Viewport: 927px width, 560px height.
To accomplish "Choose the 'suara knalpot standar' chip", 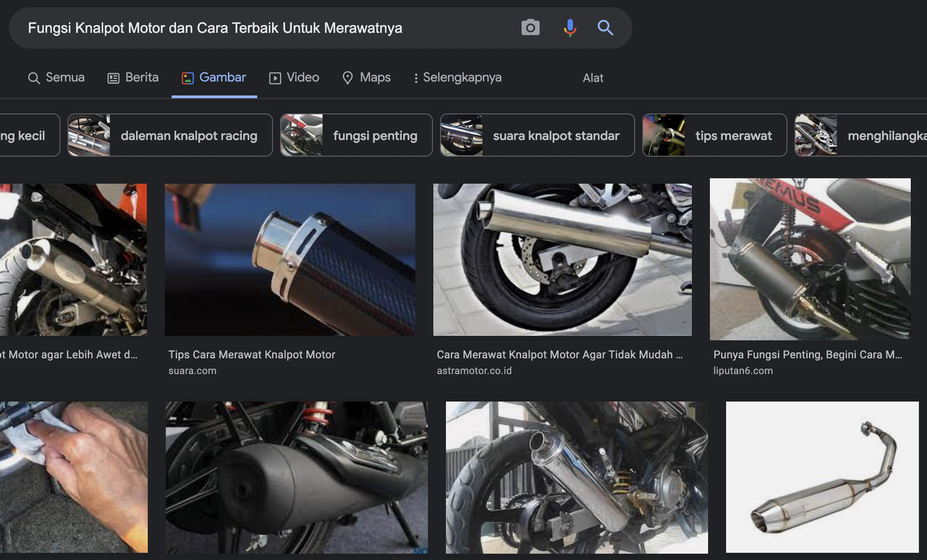I will pos(537,135).
